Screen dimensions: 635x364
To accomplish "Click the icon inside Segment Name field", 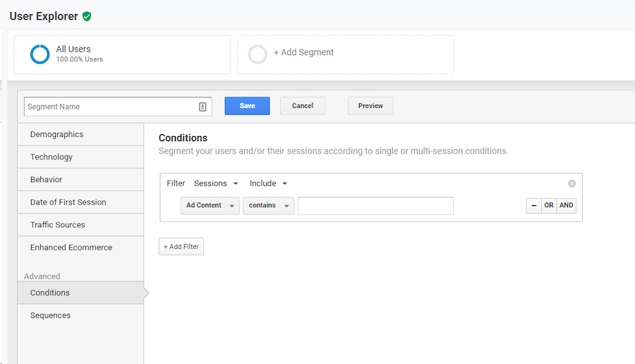I will click(202, 107).
